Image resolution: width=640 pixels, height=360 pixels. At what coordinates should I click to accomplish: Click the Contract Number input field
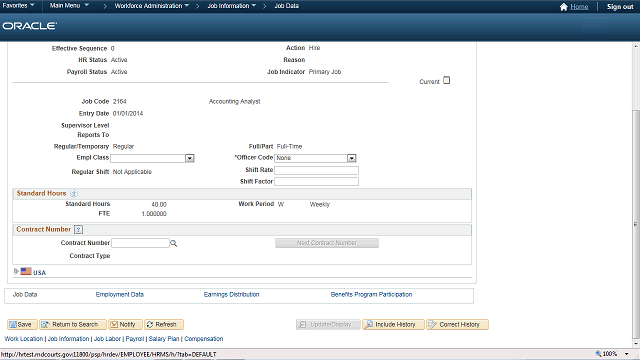140,243
